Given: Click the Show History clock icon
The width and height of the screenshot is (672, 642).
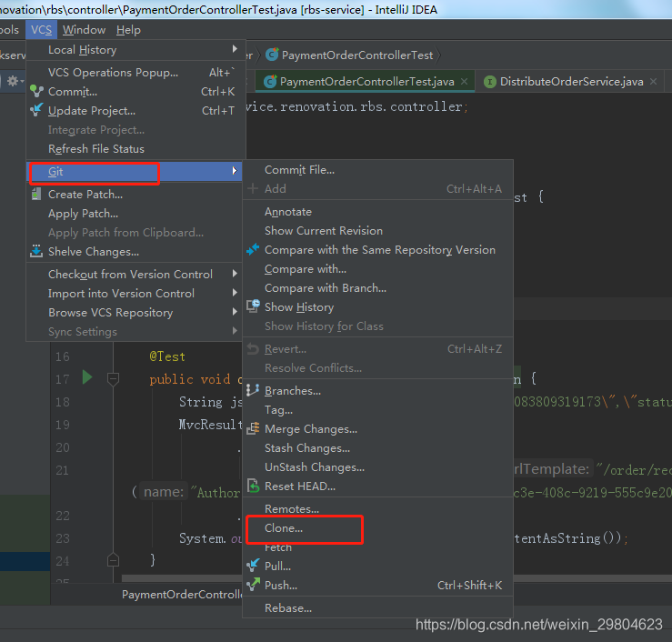Looking at the screenshot, I should (253, 306).
